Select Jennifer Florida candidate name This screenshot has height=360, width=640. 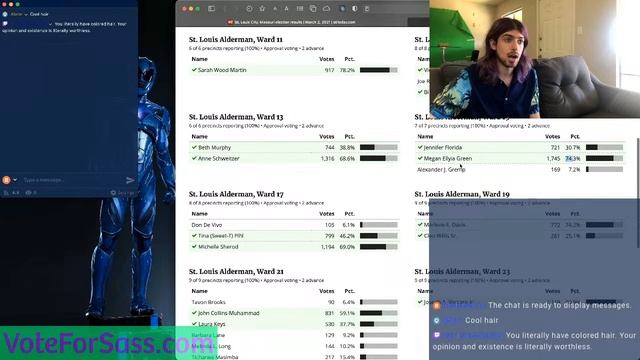tap(443, 147)
